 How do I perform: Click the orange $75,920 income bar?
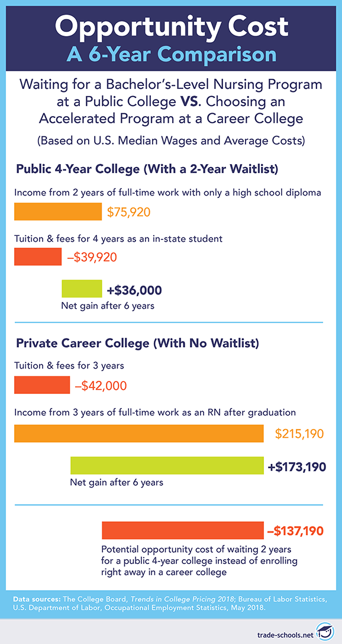(x=58, y=212)
